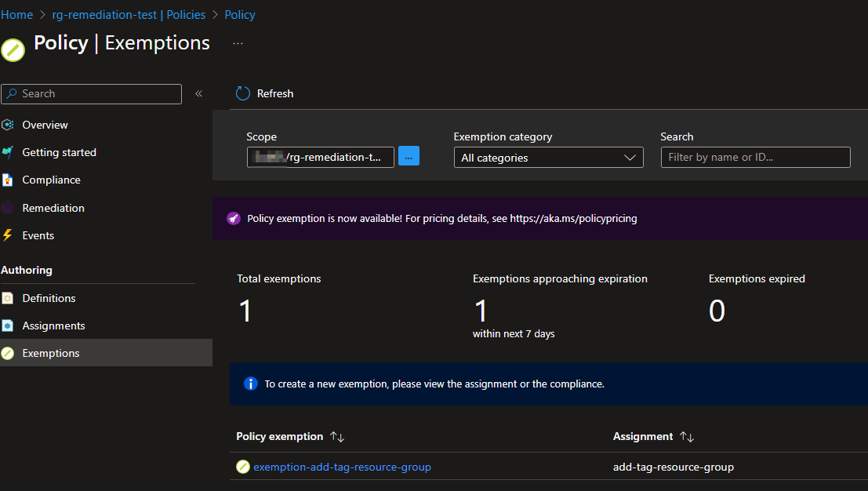Click the Events lightning bolt icon
This screenshot has width=868, height=491.
point(7,235)
